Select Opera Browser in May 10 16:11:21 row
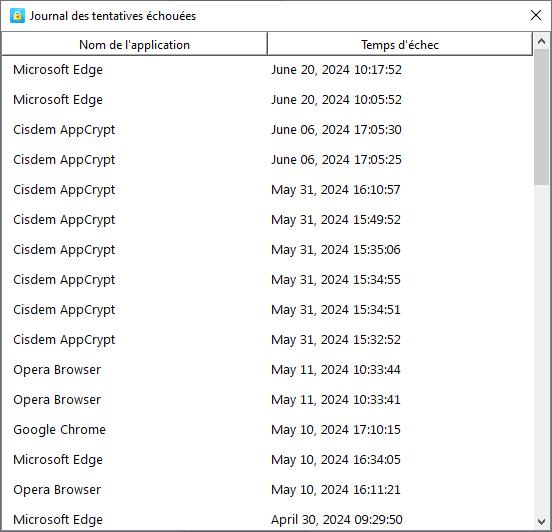Screen dimensions: 552x532 (x=57, y=490)
